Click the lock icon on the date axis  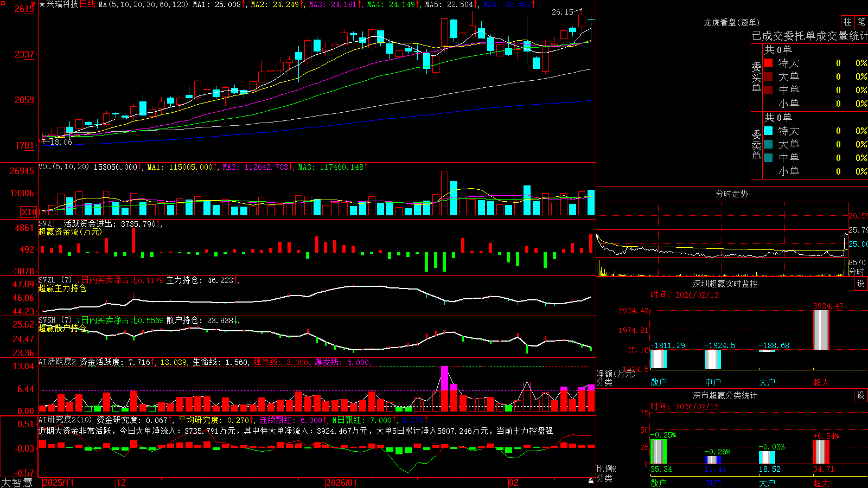[x=591, y=481]
